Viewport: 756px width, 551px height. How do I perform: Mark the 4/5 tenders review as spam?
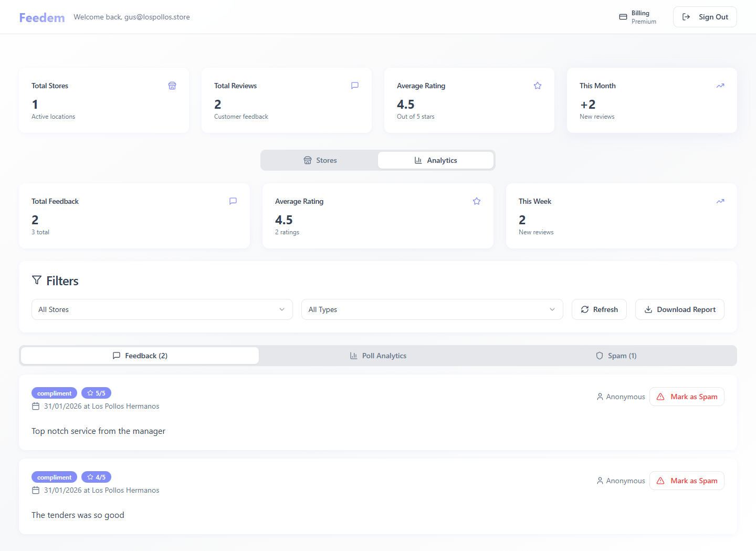tap(687, 481)
